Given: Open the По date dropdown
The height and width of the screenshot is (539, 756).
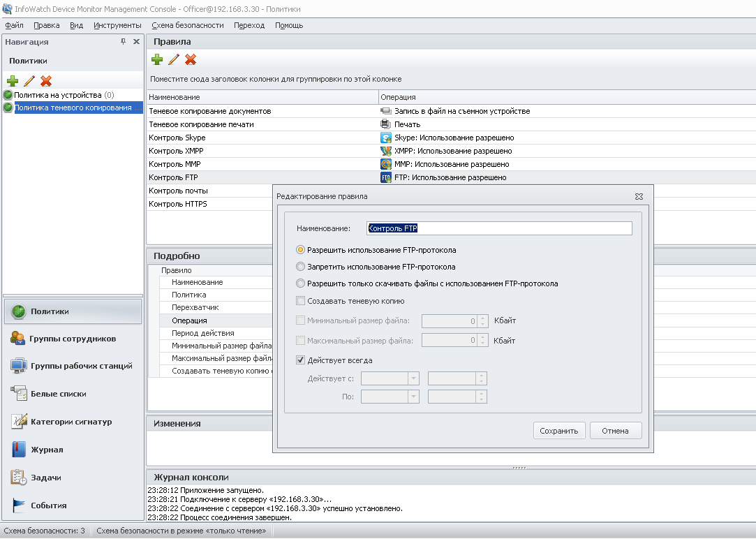Looking at the screenshot, I should click(413, 397).
